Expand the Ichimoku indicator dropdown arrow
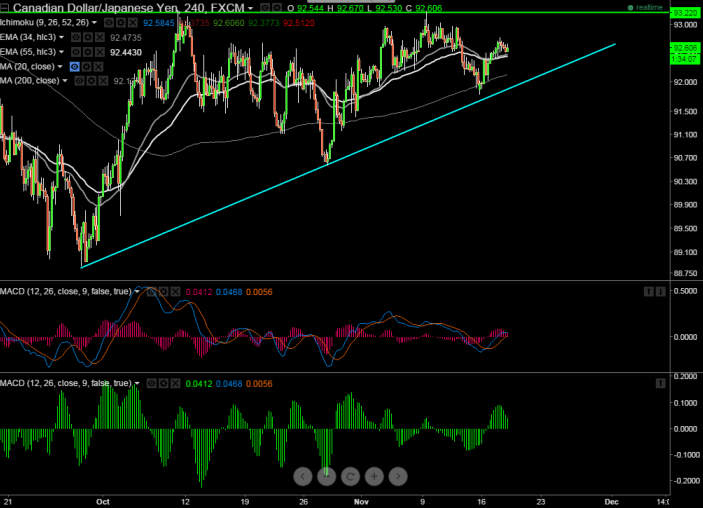 point(94,22)
